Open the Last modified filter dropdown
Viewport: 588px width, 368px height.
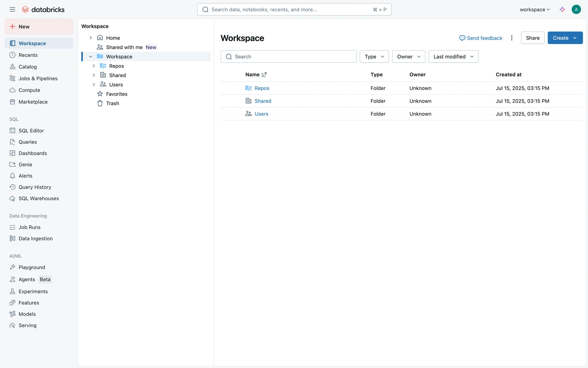453,57
